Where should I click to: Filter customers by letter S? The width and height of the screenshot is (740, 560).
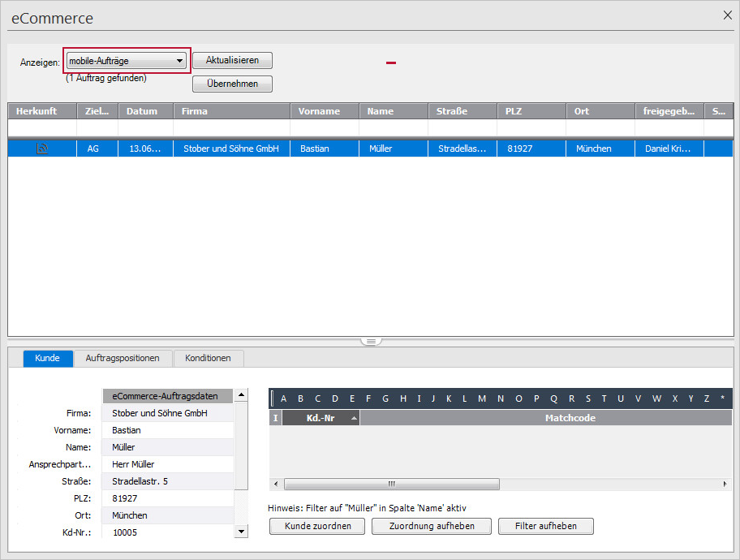click(x=588, y=398)
